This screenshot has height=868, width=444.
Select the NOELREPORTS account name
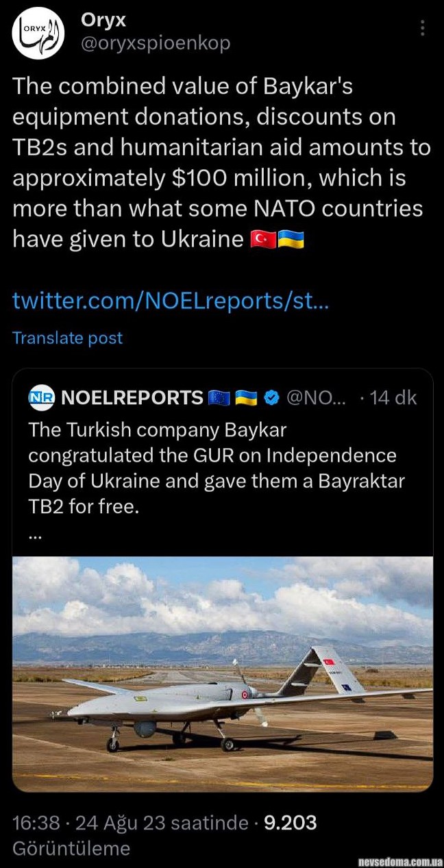coord(132,397)
